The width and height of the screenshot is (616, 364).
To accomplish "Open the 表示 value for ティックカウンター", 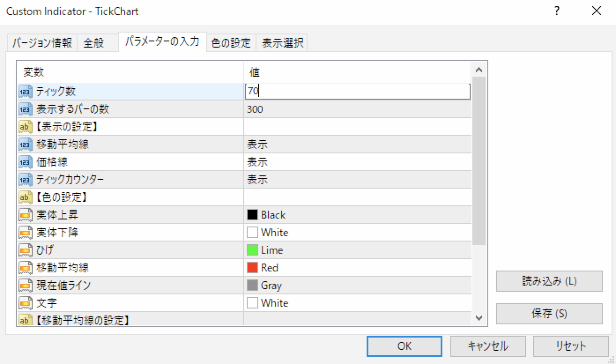I will [257, 180].
